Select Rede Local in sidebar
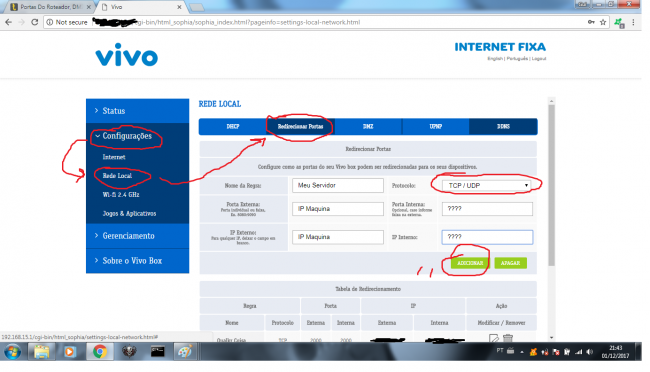 pyautogui.click(x=117, y=176)
